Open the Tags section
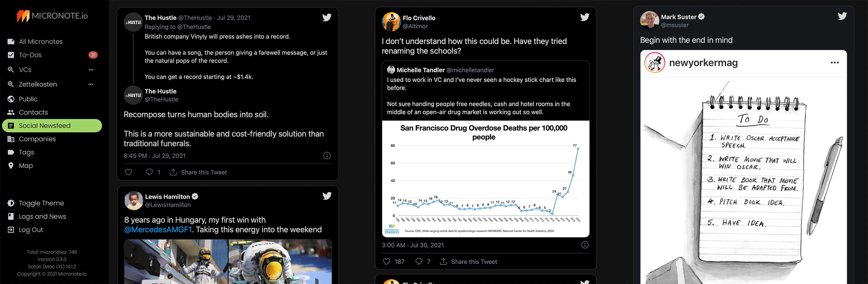This screenshot has height=284, width=868. pos(26,152)
